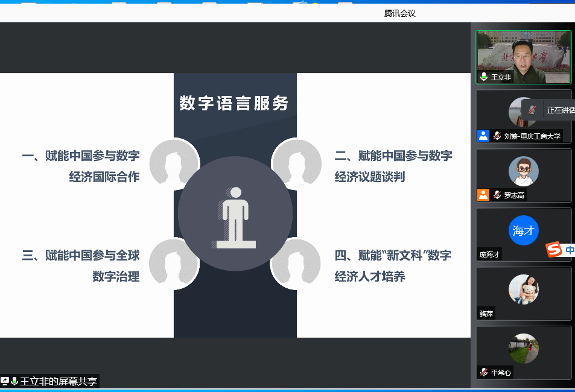Screen dimensions: 575x392
Task: Click the muted microphone icon next to 平常心
Action: click(484, 372)
